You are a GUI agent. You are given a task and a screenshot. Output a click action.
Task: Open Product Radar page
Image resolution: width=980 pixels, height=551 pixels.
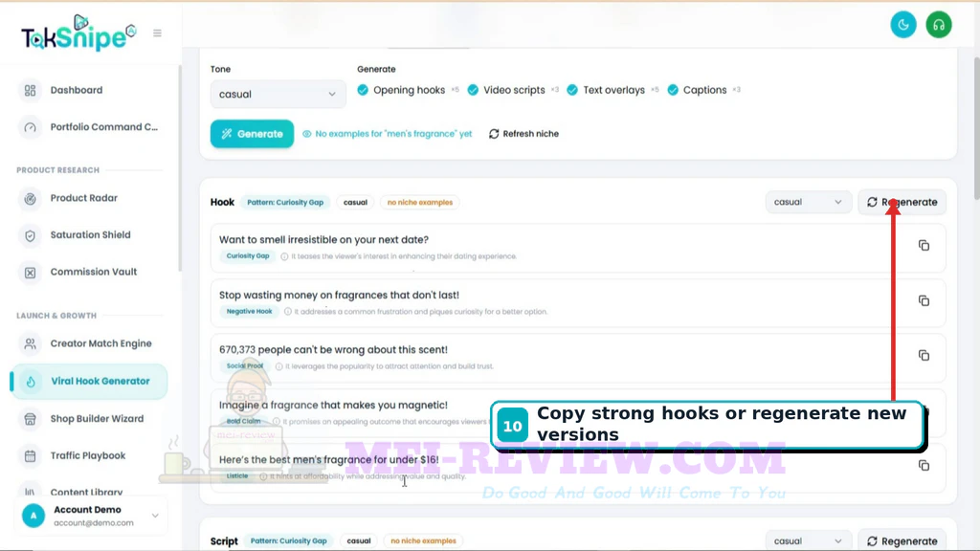click(x=84, y=198)
